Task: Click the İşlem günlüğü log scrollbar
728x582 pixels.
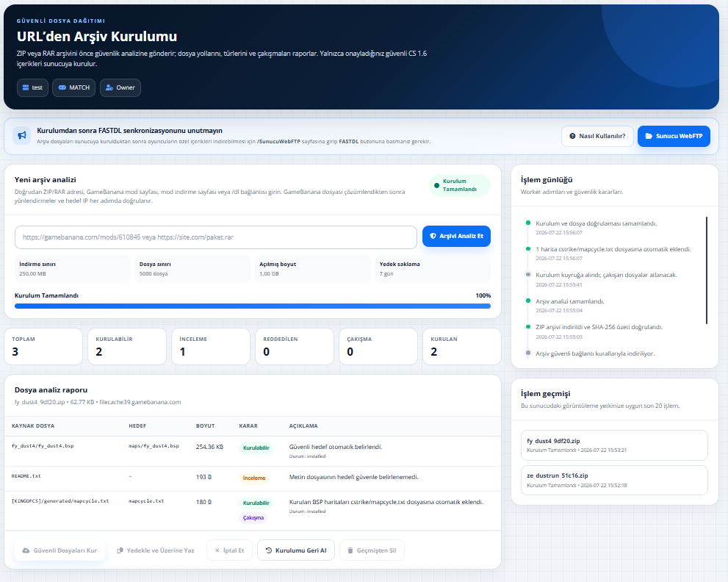Action: point(707,270)
